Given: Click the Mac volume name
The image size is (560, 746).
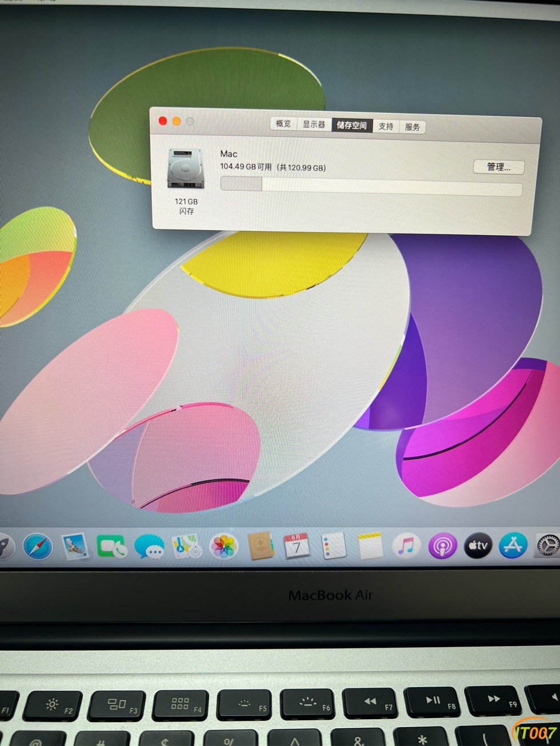Looking at the screenshot, I should [229, 154].
